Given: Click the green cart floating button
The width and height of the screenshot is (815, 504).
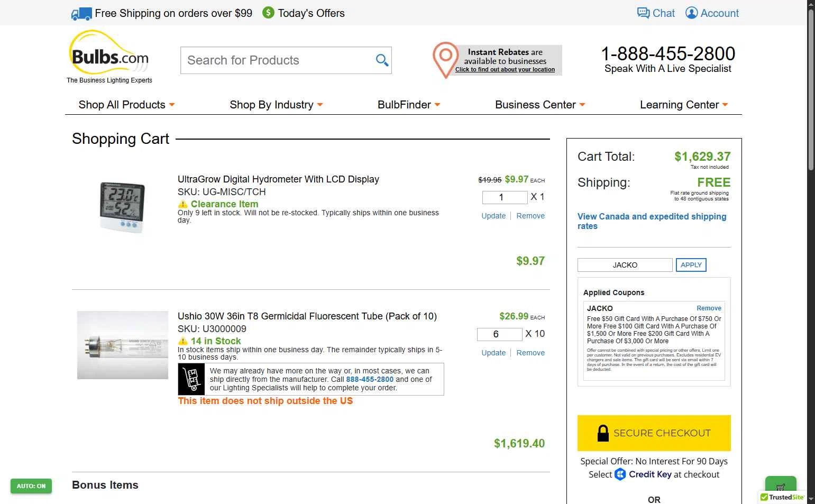Looking at the screenshot, I should pos(781,485).
